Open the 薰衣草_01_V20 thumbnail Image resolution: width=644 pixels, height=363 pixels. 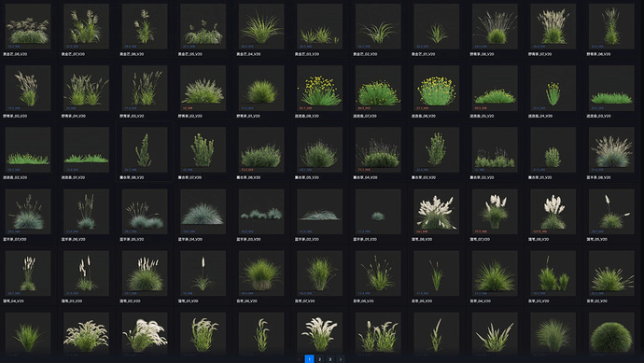553,149
